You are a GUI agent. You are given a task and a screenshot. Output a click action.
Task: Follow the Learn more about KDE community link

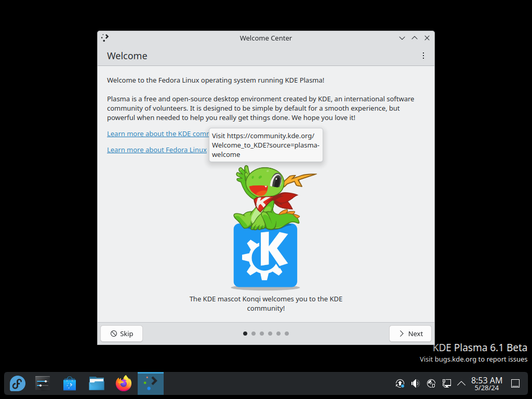click(158, 134)
